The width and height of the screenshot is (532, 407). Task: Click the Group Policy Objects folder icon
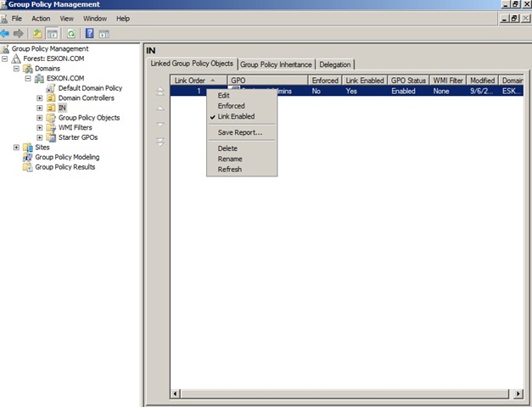[51, 118]
